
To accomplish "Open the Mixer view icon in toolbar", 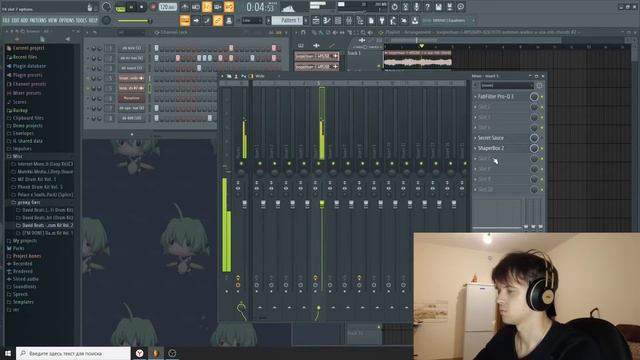I will click(349, 20).
